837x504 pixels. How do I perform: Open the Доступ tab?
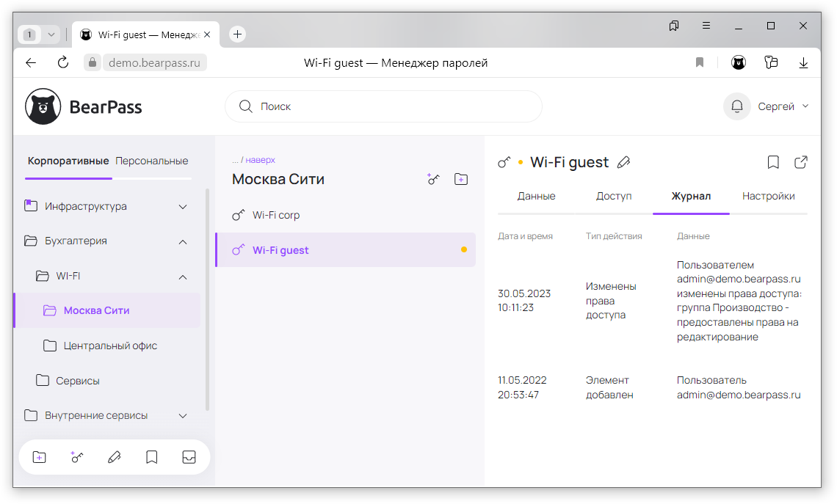pos(614,196)
